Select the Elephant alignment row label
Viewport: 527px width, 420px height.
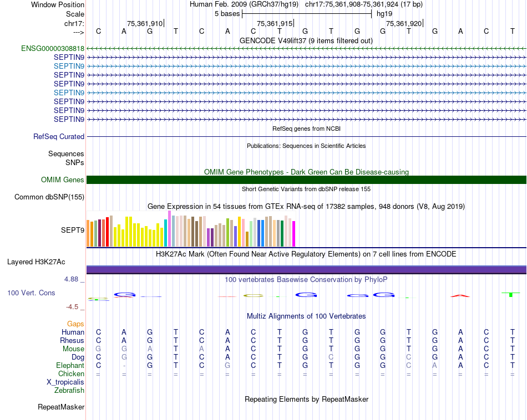[x=70, y=365]
